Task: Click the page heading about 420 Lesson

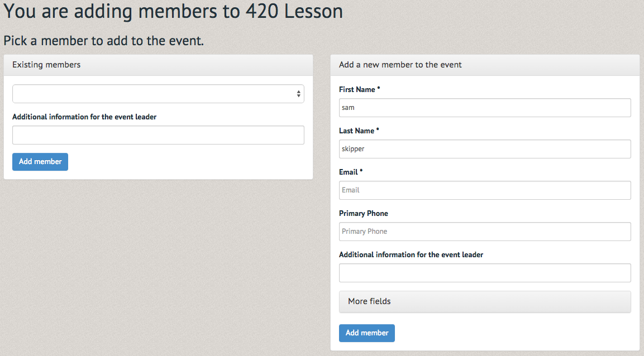Action: 173,11
